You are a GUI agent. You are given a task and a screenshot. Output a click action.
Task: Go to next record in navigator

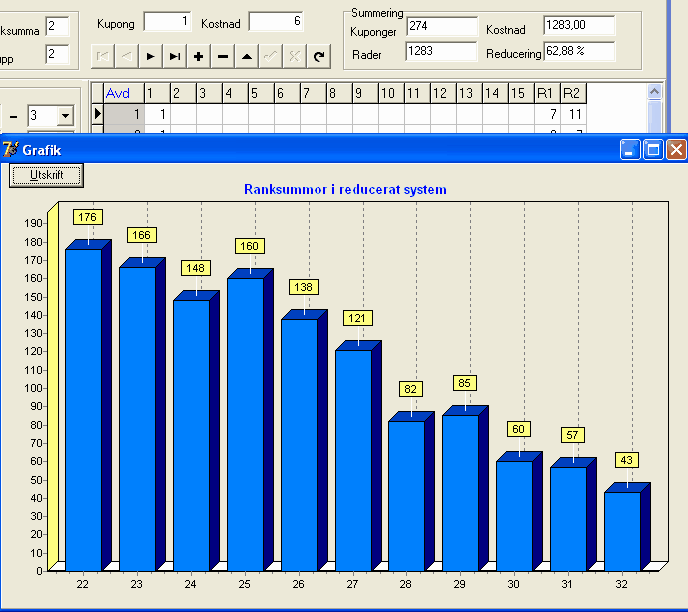150,56
